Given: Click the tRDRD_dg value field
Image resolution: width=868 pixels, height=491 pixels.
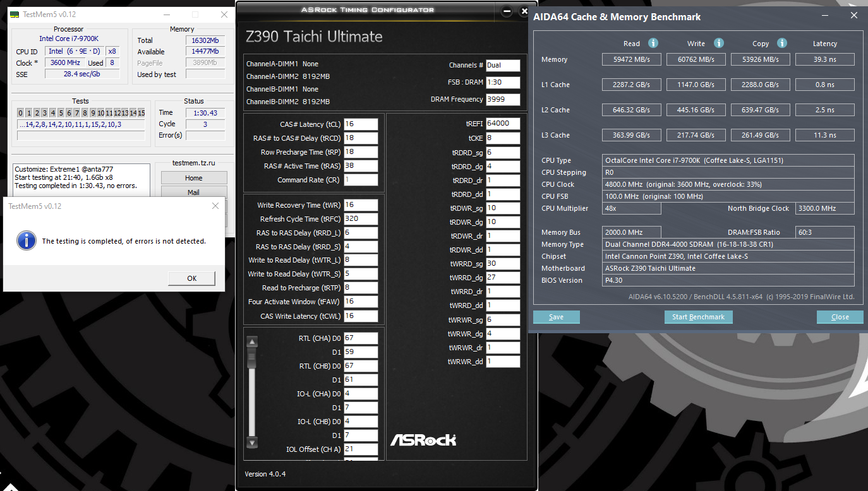Looking at the screenshot, I should 503,167.
